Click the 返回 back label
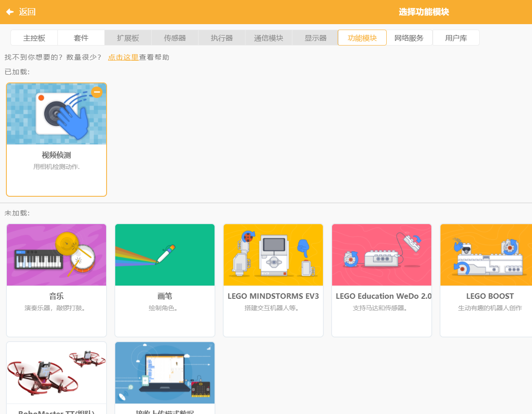This screenshot has height=414, width=532. [27, 12]
